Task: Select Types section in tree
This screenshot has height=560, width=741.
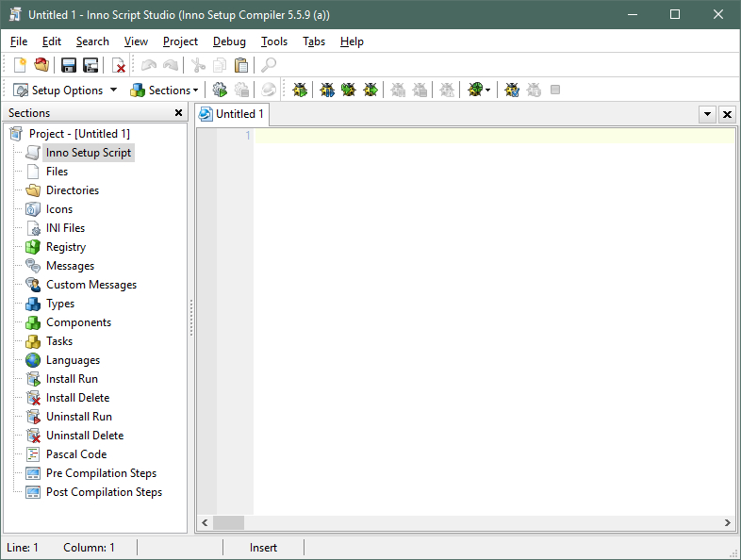Action: [60, 304]
